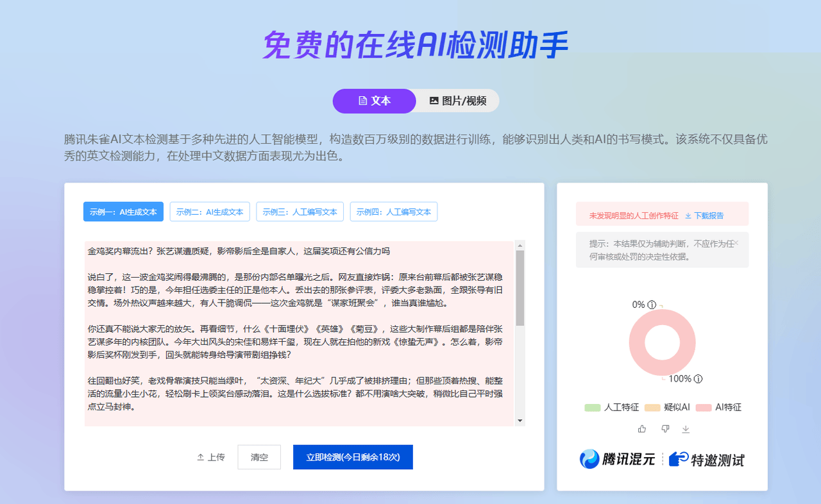
Task: Click the thumbs-up feedback icon
Action: (x=642, y=428)
